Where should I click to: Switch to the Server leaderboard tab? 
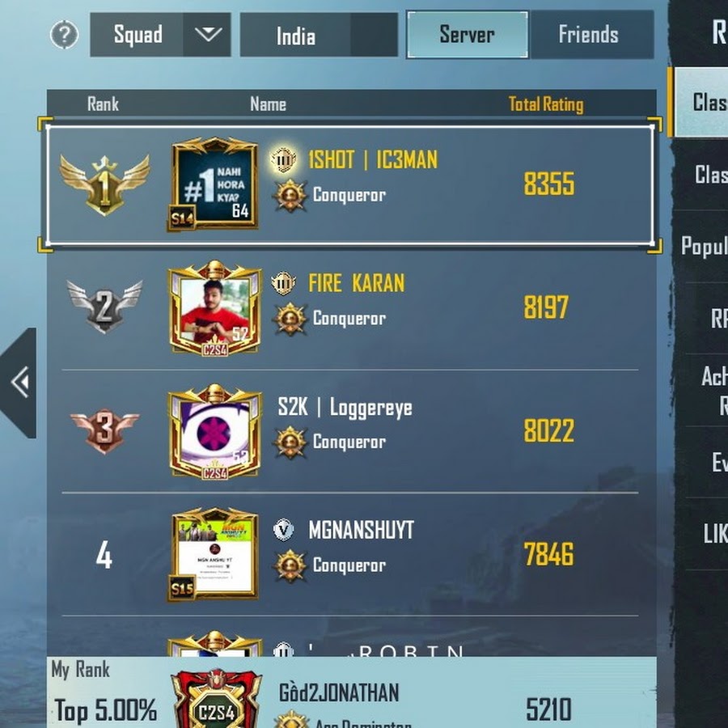click(x=467, y=35)
